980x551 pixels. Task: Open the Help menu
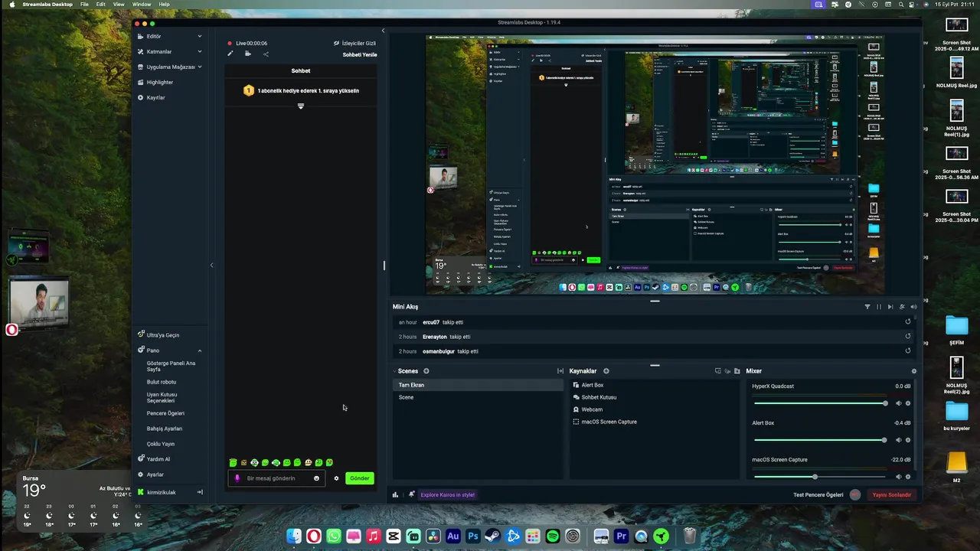point(164,5)
